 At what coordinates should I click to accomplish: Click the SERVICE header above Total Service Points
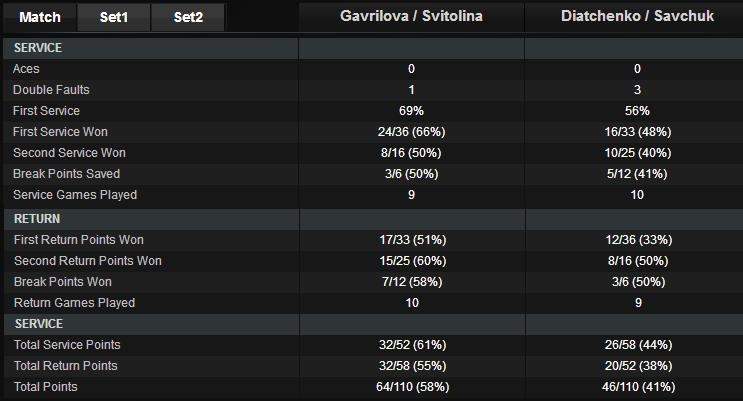coord(39,324)
